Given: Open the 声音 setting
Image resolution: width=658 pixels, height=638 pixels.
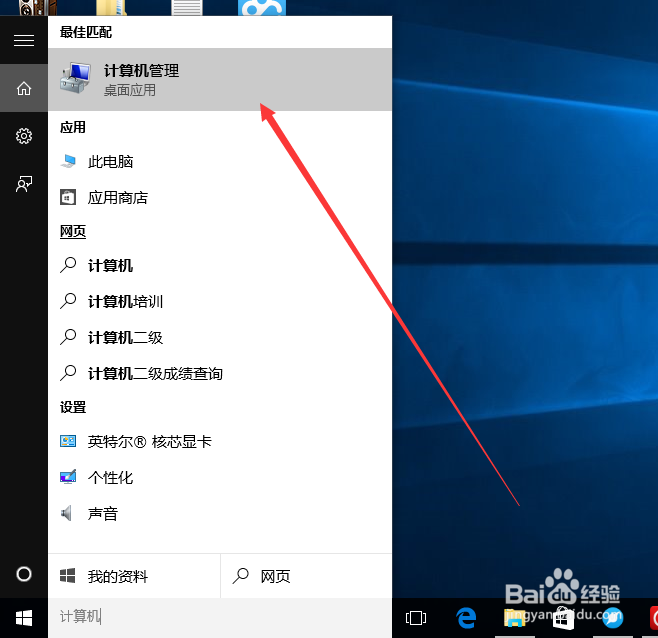Looking at the screenshot, I should click(x=220, y=513).
